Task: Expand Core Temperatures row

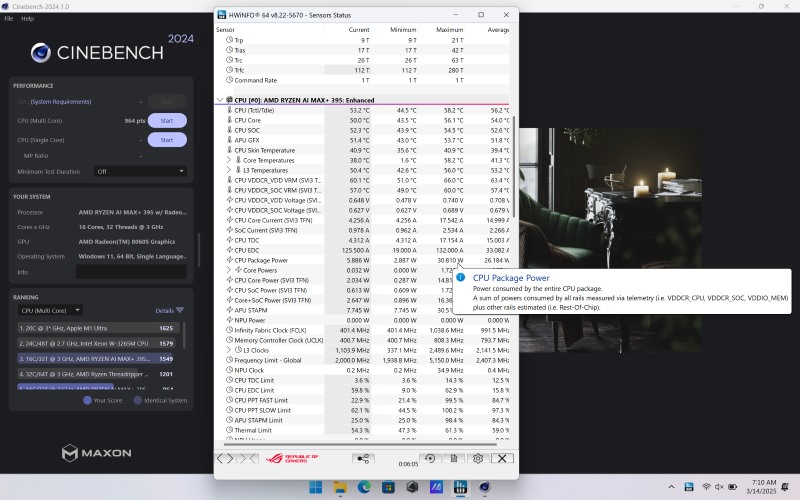Action: coord(229,160)
